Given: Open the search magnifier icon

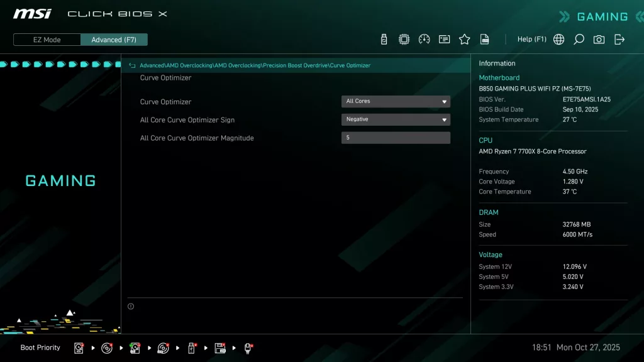Looking at the screenshot, I should (579, 39).
